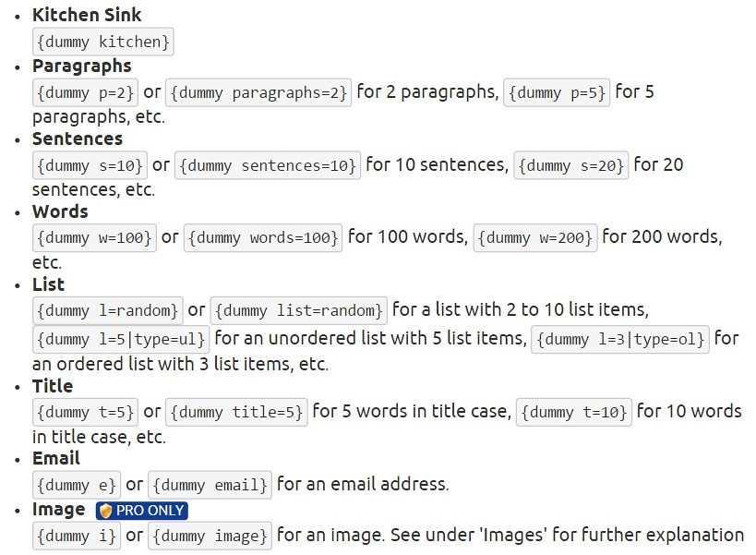The height and width of the screenshot is (555, 756).
Task: Click the {dummy list=random} code tag
Action: coord(299,310)
